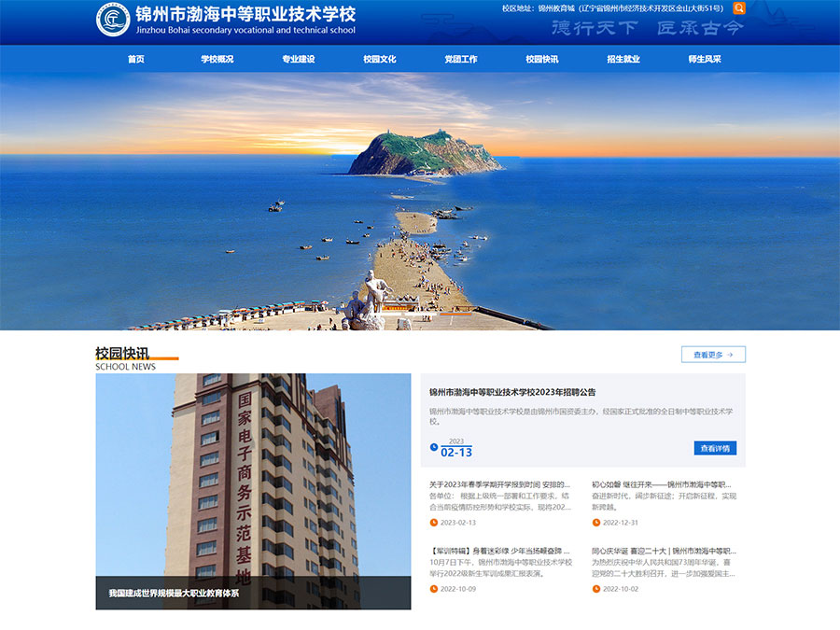Screen dimensions: 840x630
Task: Open the 专业建设 navigation menu
Action: pos(298,58)
